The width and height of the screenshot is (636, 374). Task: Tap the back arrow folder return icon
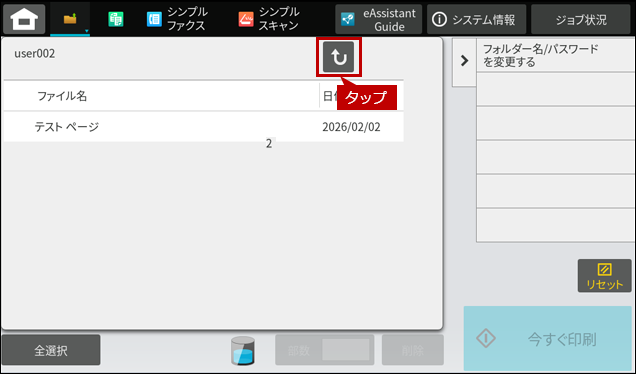point(339,57)
